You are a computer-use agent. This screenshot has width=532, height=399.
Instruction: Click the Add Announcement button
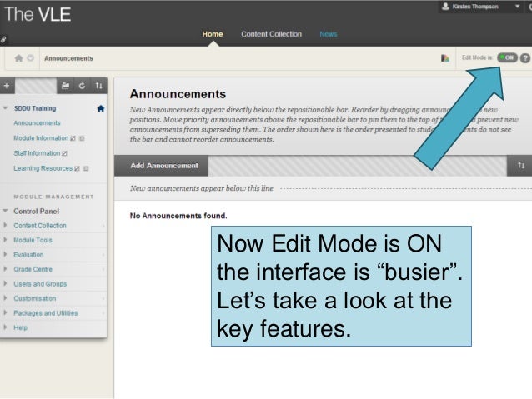tap(161, 166)
